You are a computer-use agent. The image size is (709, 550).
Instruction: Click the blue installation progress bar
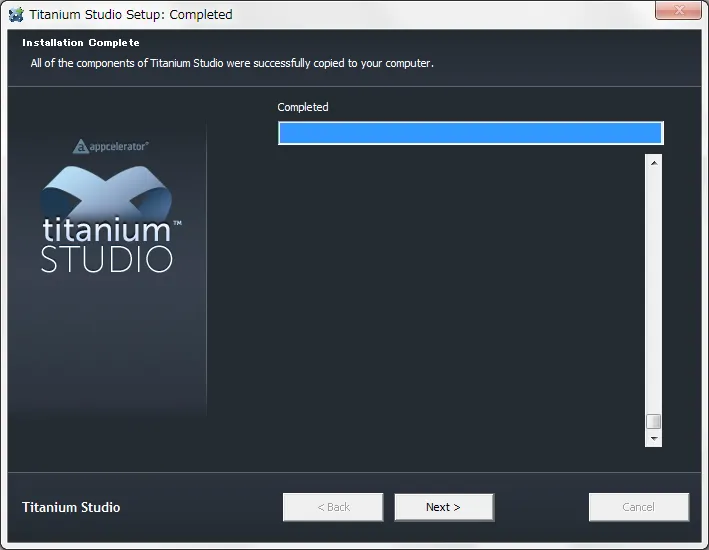tap(470, 134)
